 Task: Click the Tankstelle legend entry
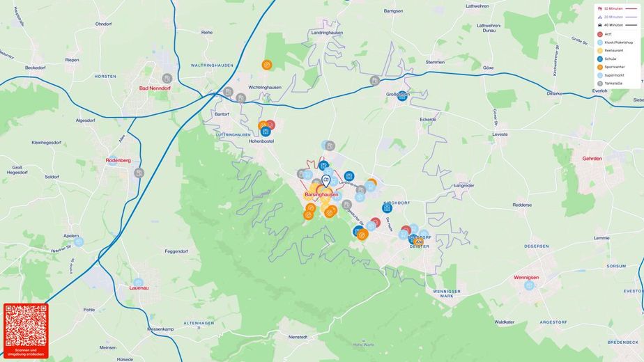click(x=609, y=84)
